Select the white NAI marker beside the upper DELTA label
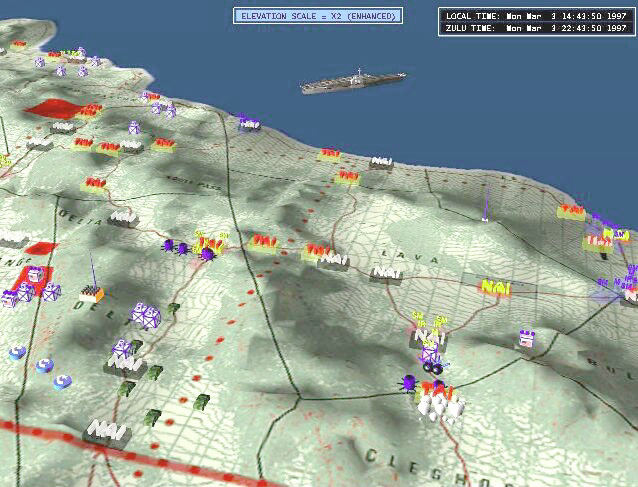The height and width of the screenshot is (487, 638). click(x=123, y=219)
